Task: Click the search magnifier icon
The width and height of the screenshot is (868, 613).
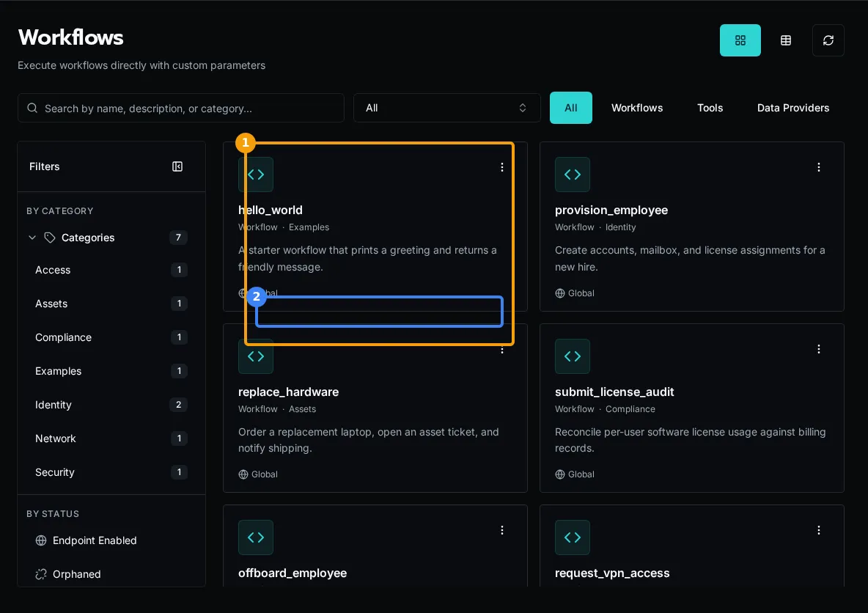Action: coord(33,108)
